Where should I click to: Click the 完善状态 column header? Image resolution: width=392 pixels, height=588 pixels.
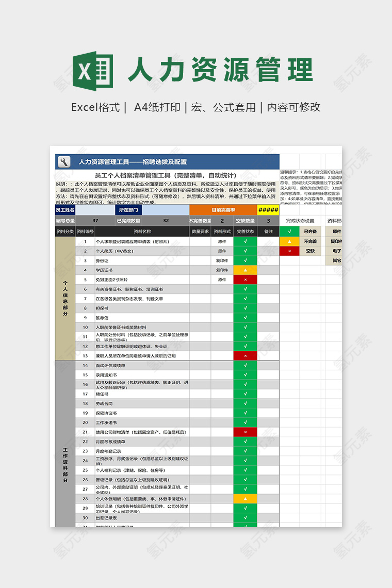pyautogui.click(x=246, y=232)
